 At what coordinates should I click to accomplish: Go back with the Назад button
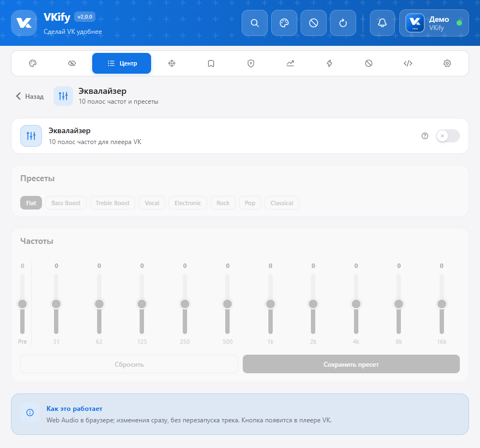(x=29, y=96)
